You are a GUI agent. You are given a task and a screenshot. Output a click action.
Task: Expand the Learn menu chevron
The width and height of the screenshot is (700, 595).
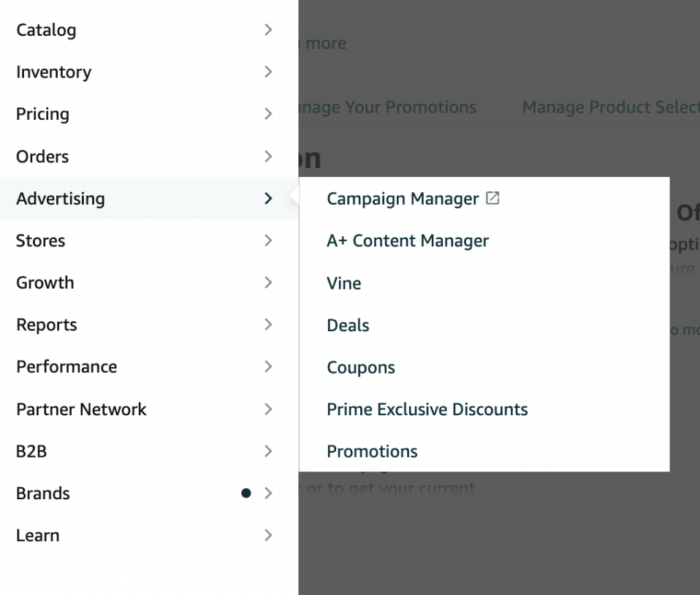pos(268,535)
